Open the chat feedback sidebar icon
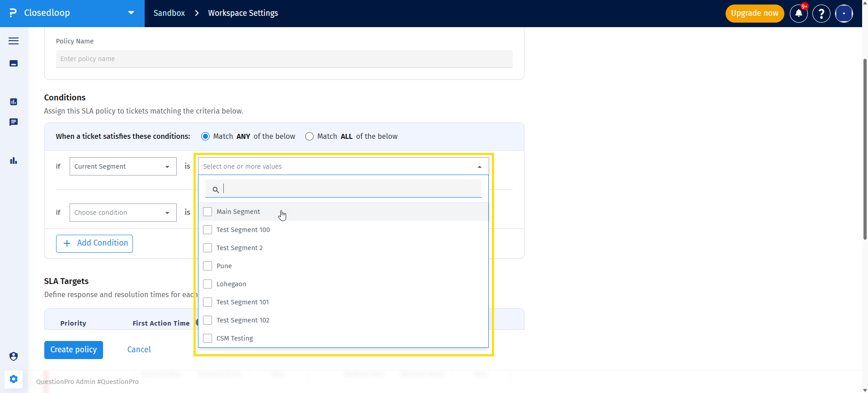Image resolution: width=868 pixels, height=393 pixels. pyautogui.click(x=14, y=122)
